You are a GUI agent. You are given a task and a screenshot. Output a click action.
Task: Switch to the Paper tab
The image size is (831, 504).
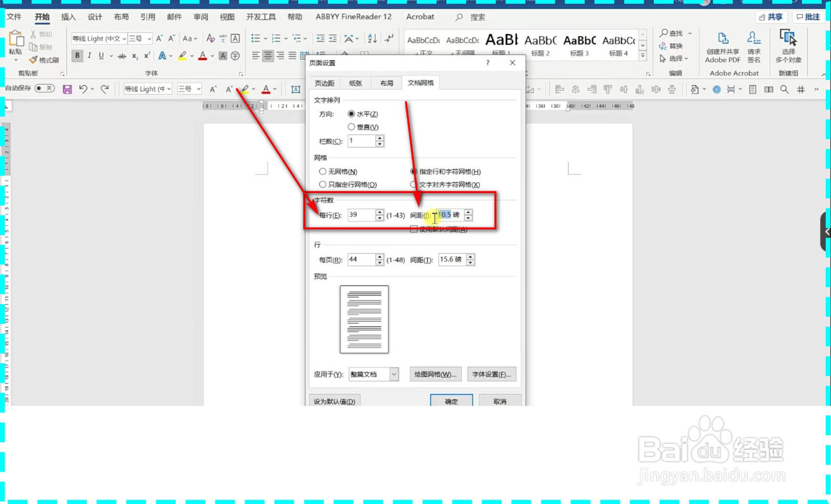point(356,83)
